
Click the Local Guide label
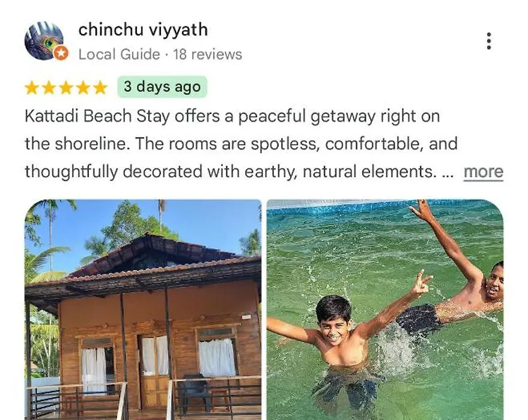pos(119,55)
